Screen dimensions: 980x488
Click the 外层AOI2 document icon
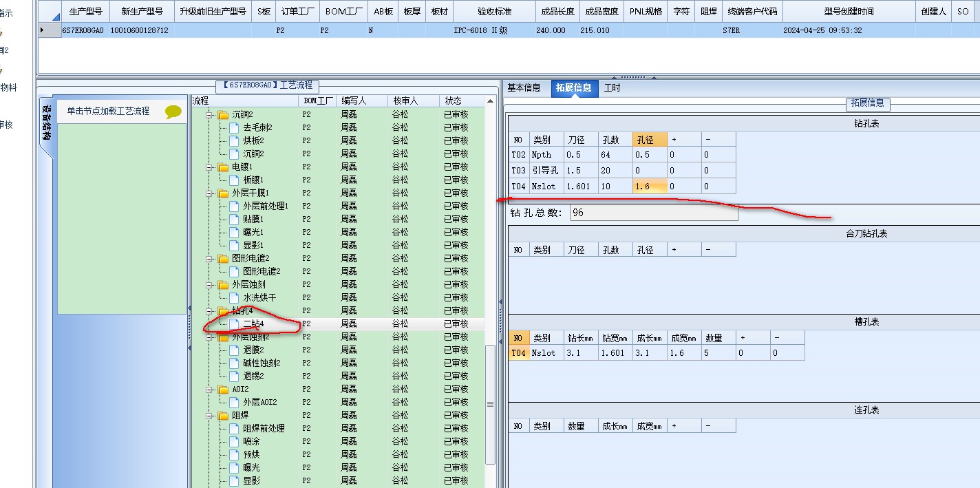point(235,403)
